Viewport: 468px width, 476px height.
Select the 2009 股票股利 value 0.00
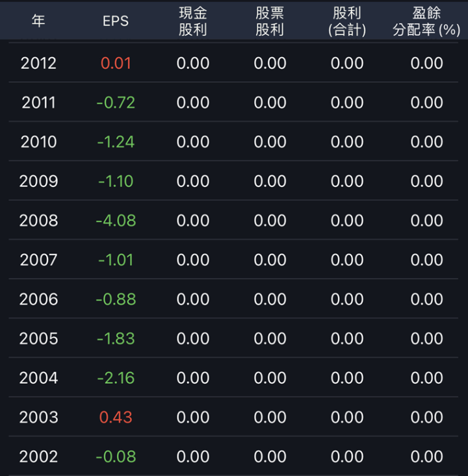[x=270, y=181]
